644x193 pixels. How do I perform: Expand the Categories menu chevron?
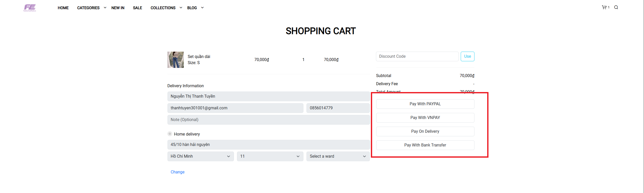point(105,8)
